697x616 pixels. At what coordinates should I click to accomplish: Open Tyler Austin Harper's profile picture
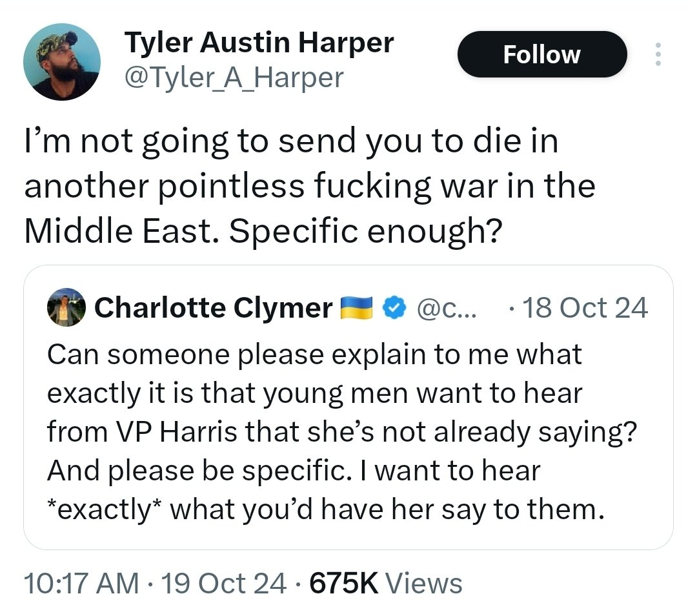coord(62,61)
